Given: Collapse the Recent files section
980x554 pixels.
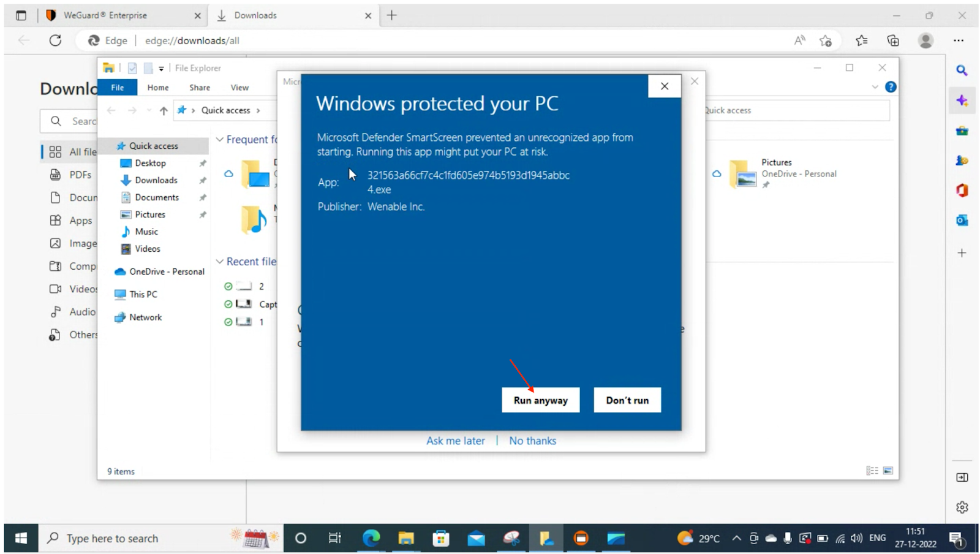Looking at the screenshot, I should (219, 262).
